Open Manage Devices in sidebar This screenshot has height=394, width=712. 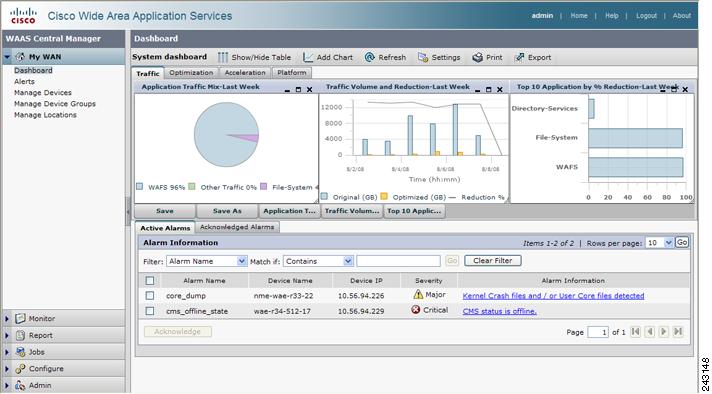[x=43, y=93]
